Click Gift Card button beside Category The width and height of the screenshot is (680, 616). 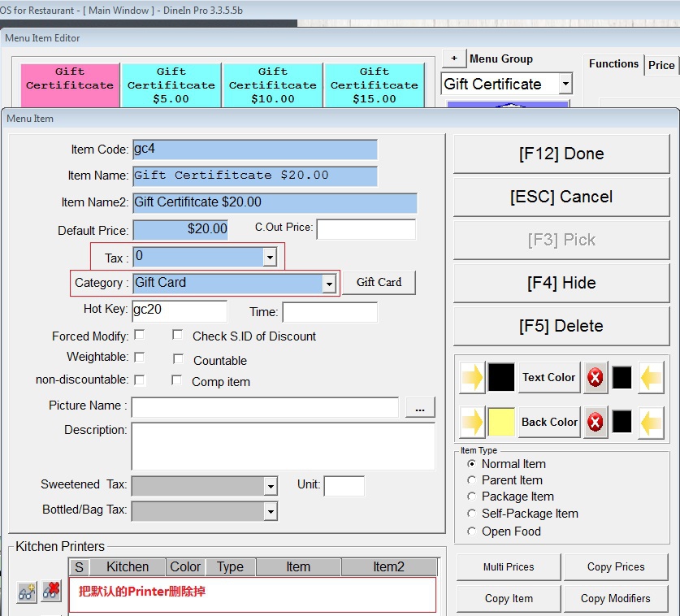pyautogui.click(x=379, y=283)
